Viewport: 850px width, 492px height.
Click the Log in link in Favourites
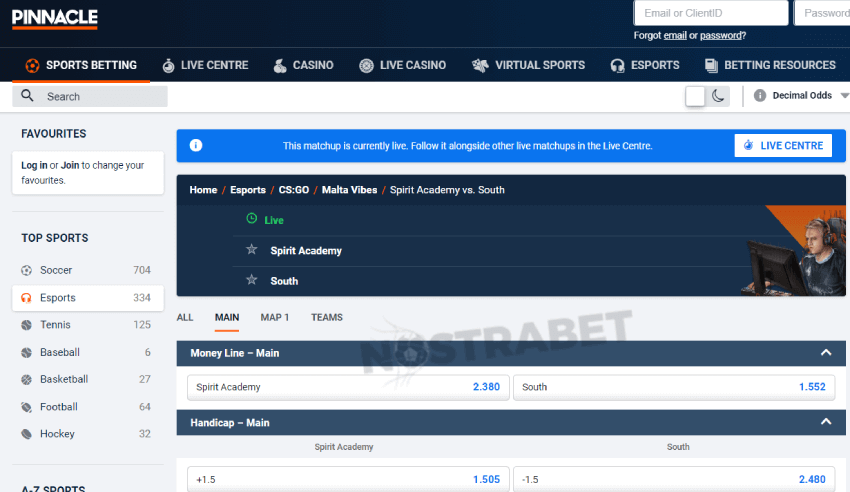[x=34, y=165]
